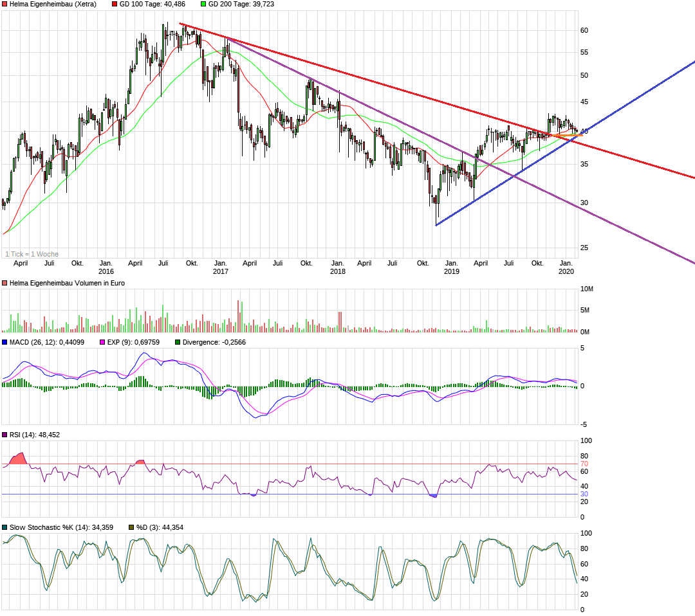Select the 'Divergence: -0,2566' label

tap(214, 342)
